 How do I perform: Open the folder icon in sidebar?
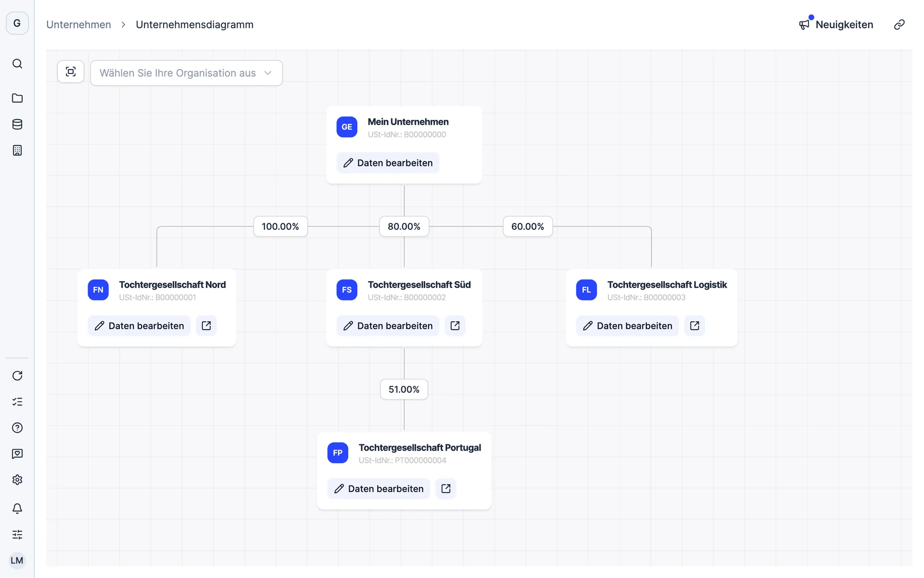(x=17, y=98)
